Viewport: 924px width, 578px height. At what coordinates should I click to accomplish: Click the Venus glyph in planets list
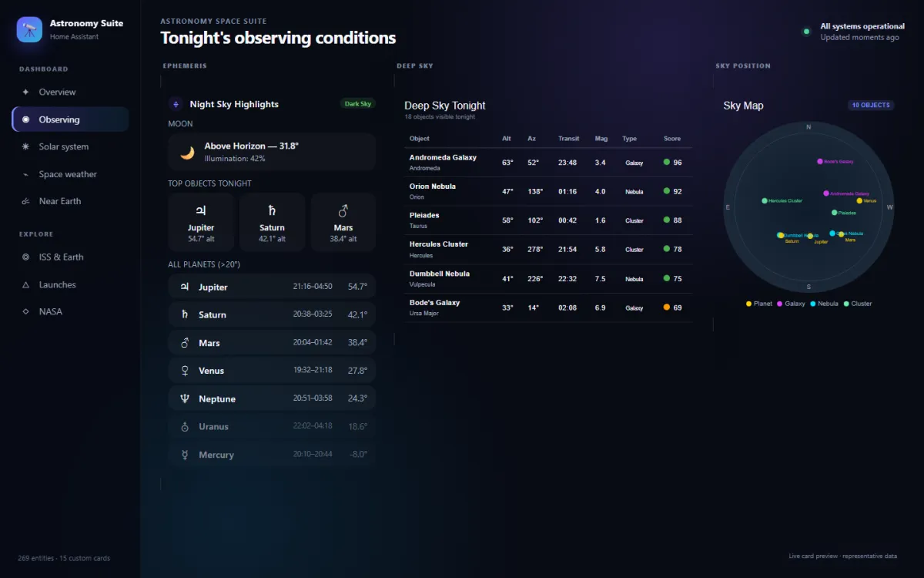(185, 371)
